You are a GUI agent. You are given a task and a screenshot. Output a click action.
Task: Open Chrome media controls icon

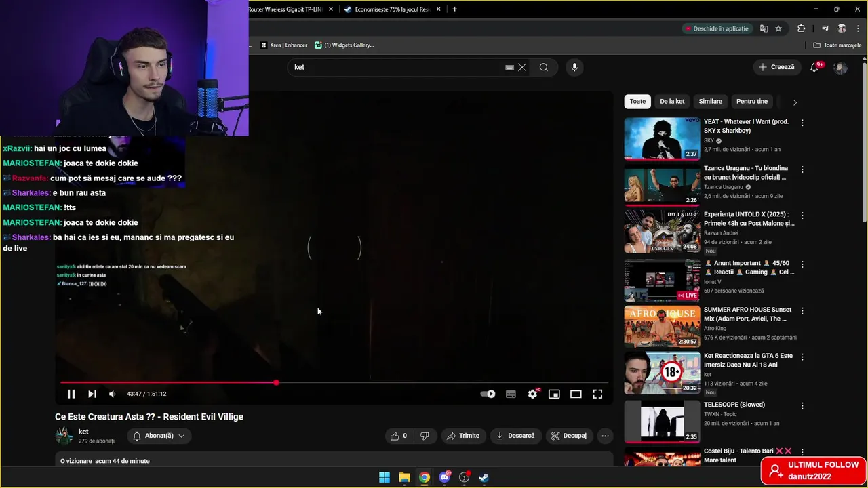(825, 28)
